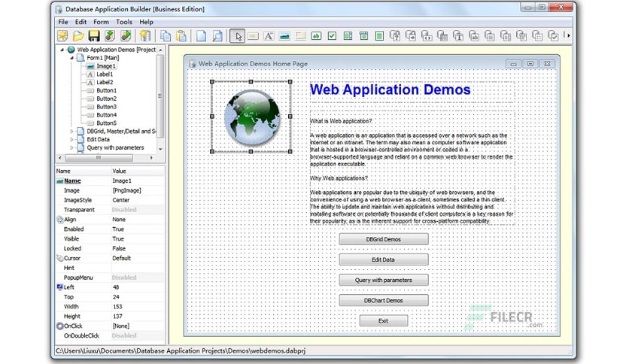Click the Paste clipboard toolbar icon
The width and height of the screenshot is (629, 364).
pyautogui.click(x=181, y=36)
